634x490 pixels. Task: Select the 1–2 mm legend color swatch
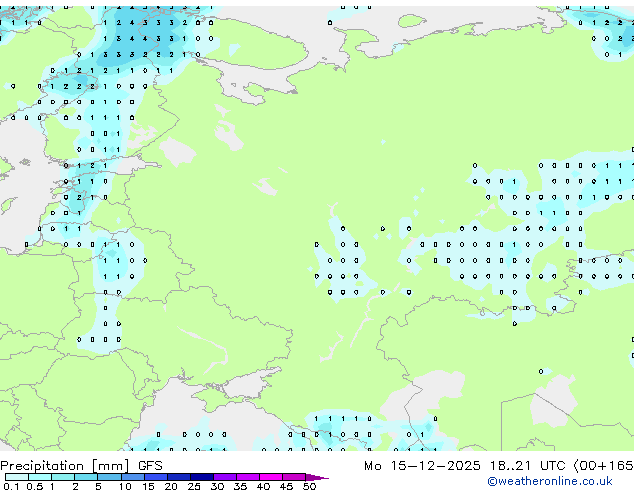63,477
